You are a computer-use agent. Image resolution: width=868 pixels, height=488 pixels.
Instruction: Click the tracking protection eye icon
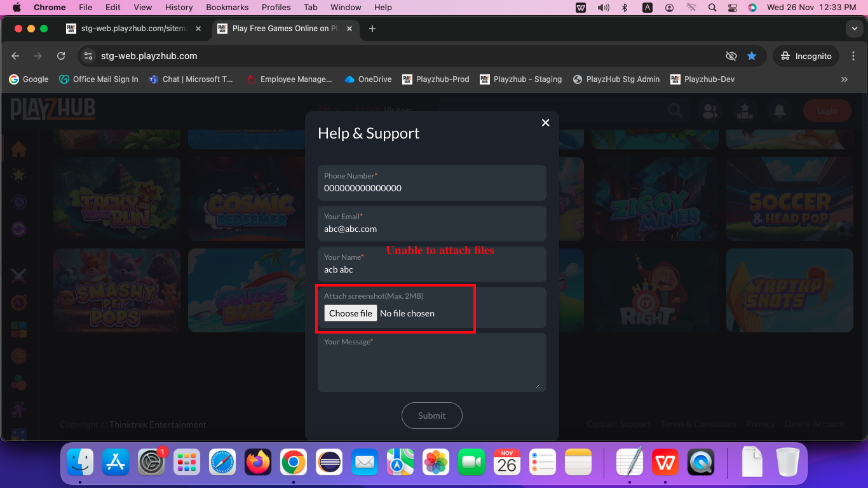point(731,56)
